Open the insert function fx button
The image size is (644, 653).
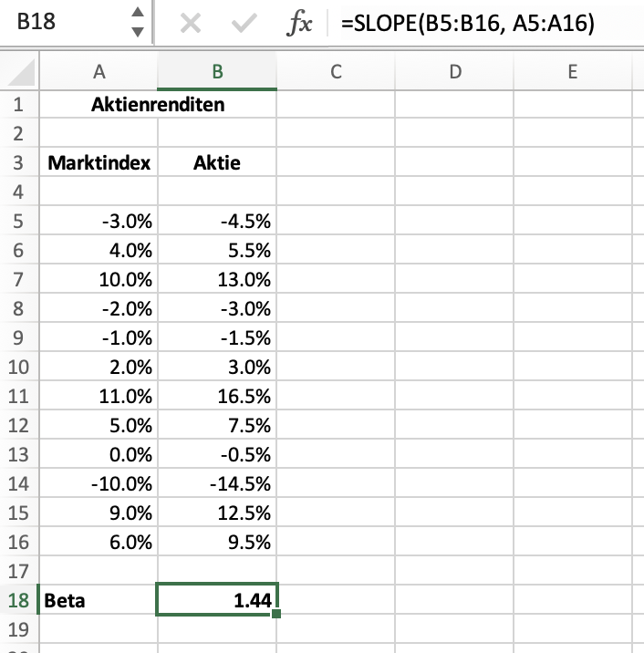pyautogui.click(x=299, y=25)
